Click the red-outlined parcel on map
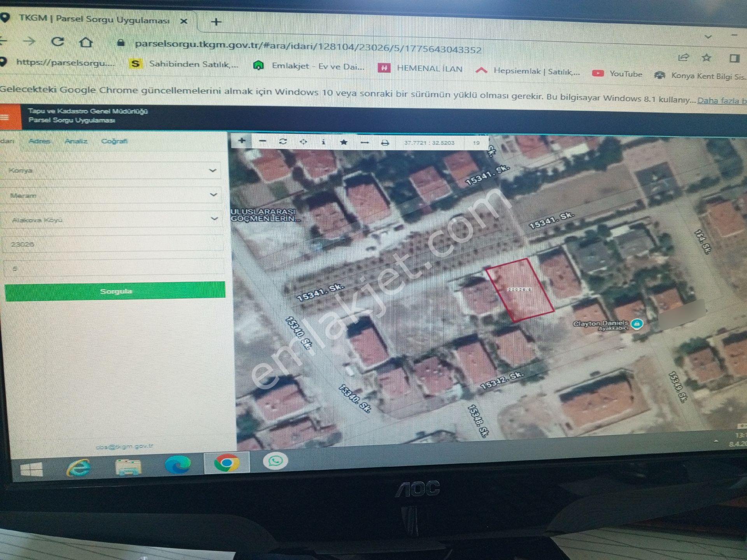Image resolution: width=747 pixels, height=560 pixels. tap(520, 290)
